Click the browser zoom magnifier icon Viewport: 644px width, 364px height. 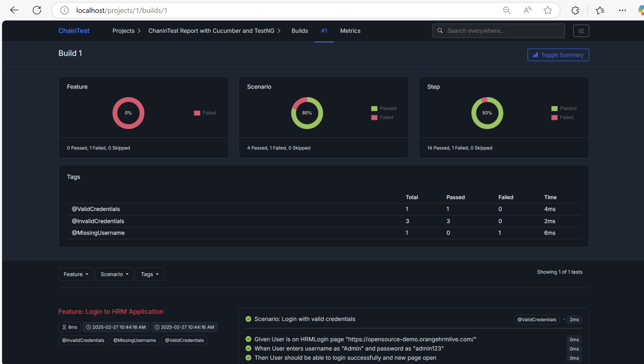point(507,10)
